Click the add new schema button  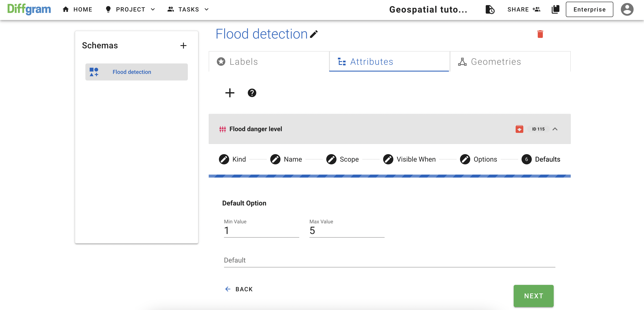(184, 46)
